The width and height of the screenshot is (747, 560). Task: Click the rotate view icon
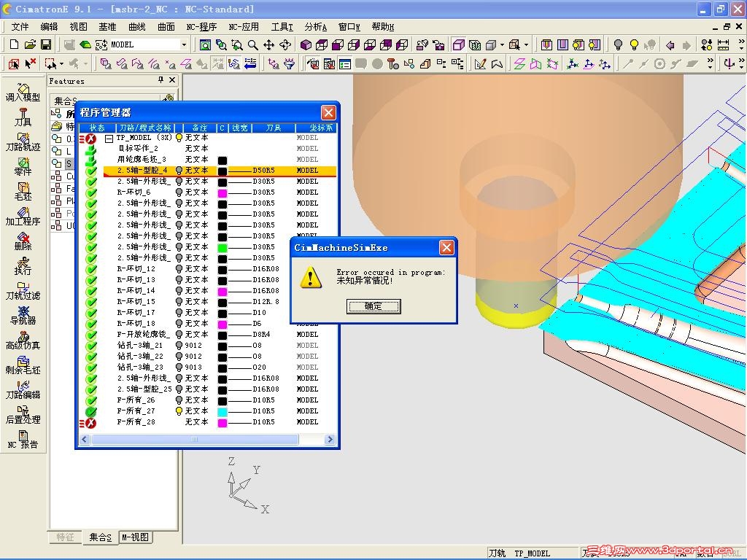coord(285,44)
